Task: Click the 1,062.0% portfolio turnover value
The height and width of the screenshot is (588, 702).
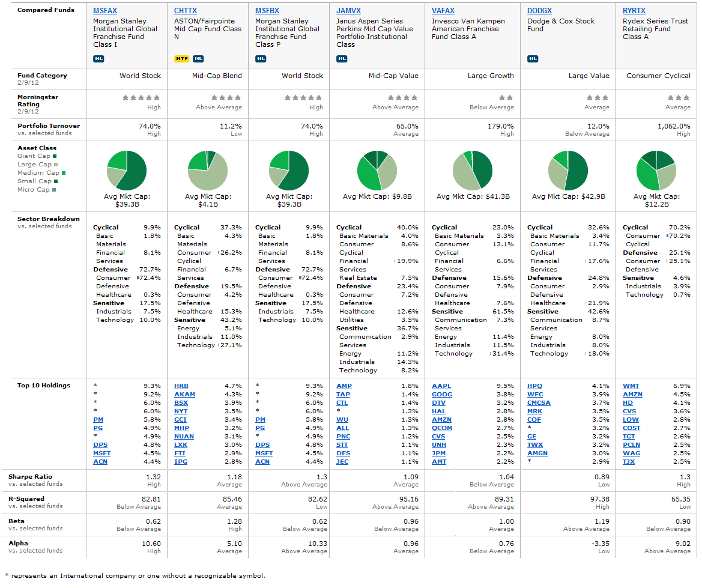Action: click(674, 126)
